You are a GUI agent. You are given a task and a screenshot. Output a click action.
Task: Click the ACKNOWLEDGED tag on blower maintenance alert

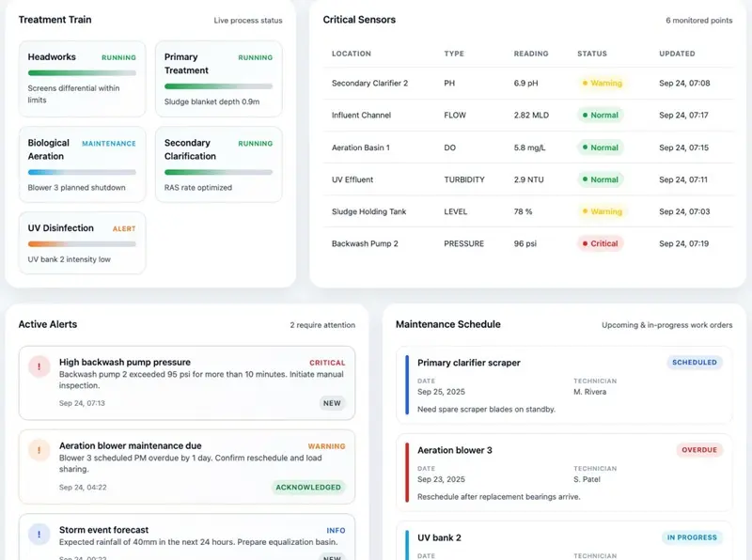[308, 487]
